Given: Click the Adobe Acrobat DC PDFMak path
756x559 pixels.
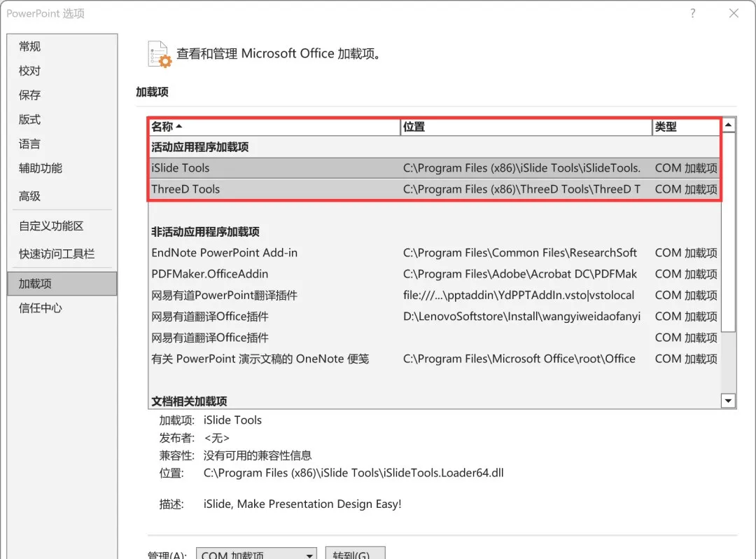Looking at the screenshot, I should click(519, 274).
